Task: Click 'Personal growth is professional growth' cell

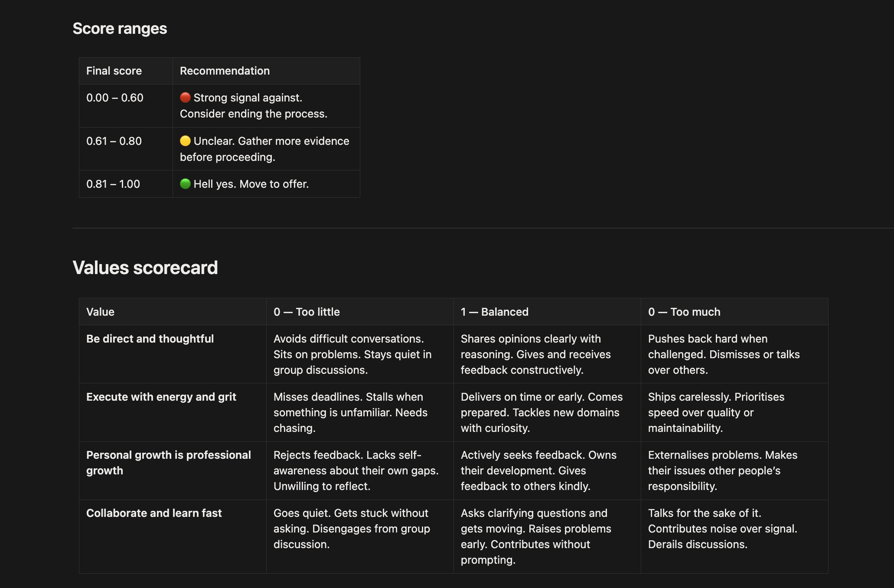Action: (169, 463)
